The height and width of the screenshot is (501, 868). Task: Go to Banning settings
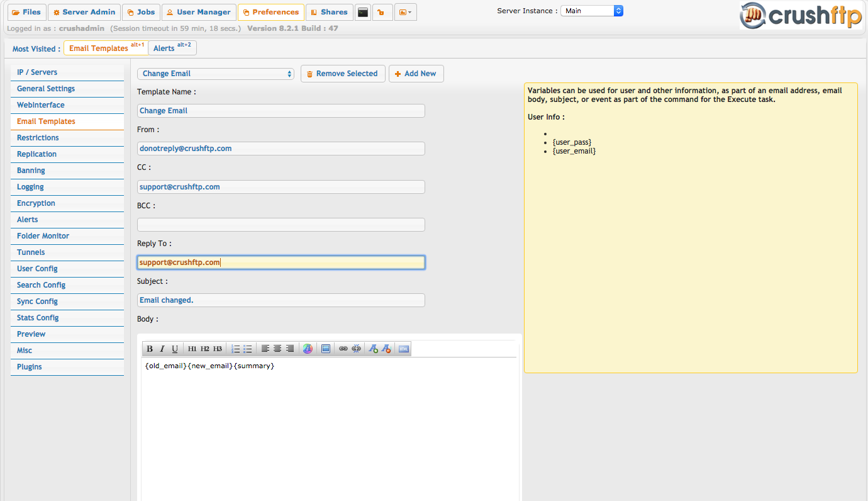[67, 171]
